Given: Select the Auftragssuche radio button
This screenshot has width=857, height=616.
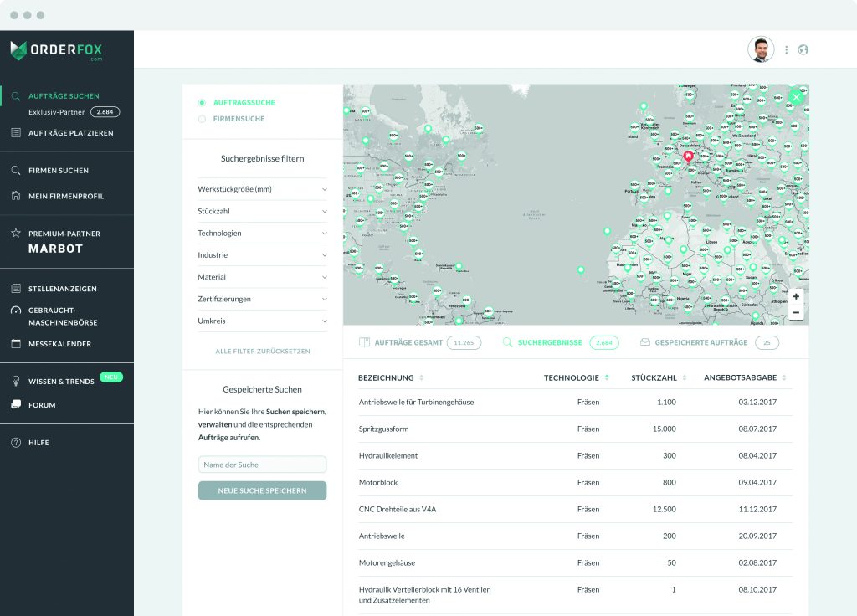Looking at the screenshot, I should 202,103.
